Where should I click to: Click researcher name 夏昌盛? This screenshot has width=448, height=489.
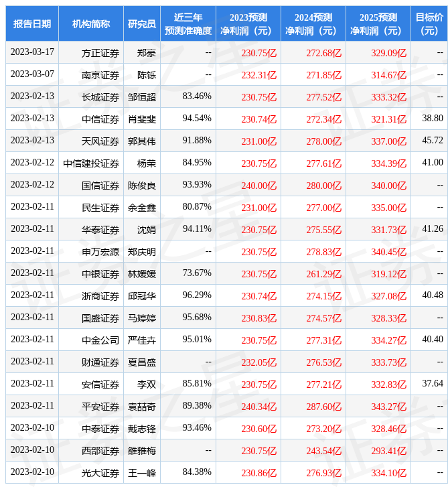[142, 362]
